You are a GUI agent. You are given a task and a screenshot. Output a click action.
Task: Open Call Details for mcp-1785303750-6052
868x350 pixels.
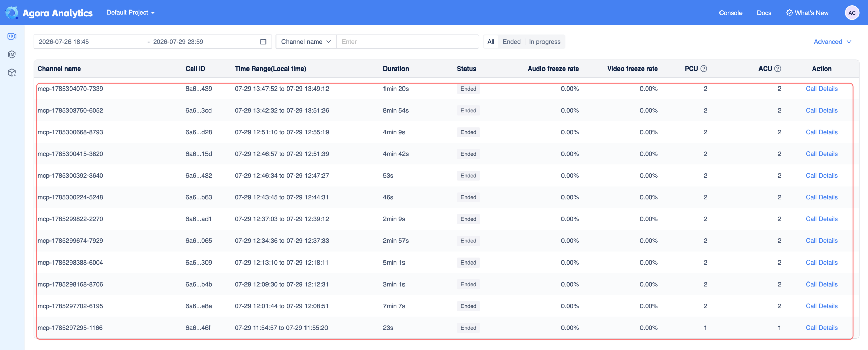[822, 110]
